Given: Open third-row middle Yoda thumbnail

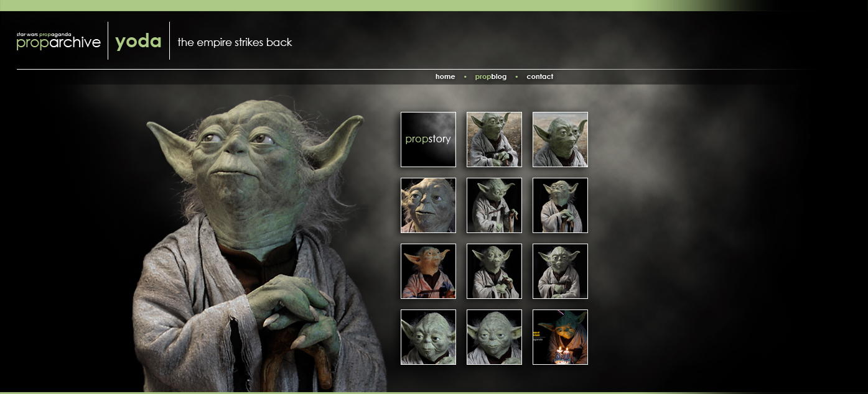Looking at the screenshot, I should click(x=494, y=271).
